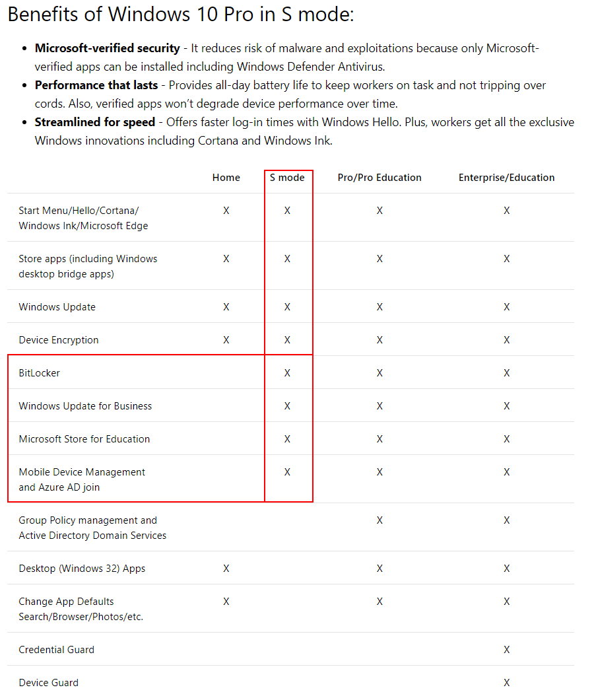The height and width of the screenshot is (700, 592).
Task: Click the Home X for Windows Update
Action: 226,307
